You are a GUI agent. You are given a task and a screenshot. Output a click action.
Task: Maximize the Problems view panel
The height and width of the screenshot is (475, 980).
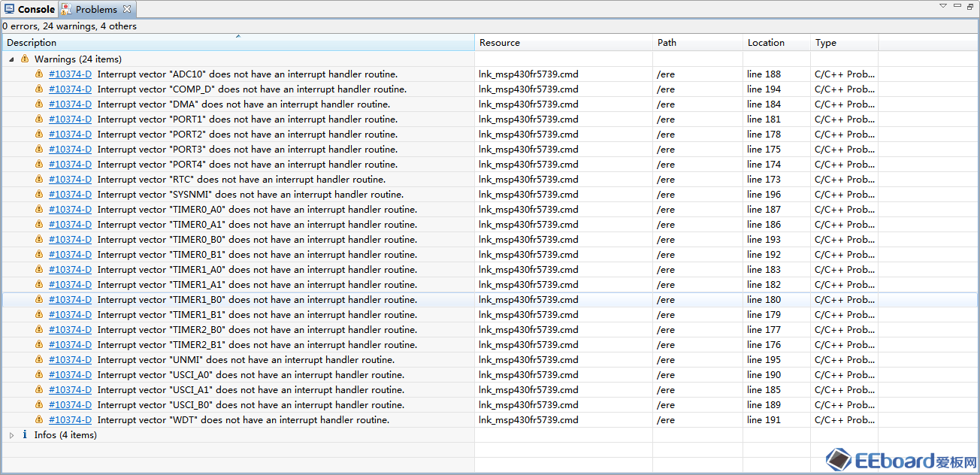point(970,6)
